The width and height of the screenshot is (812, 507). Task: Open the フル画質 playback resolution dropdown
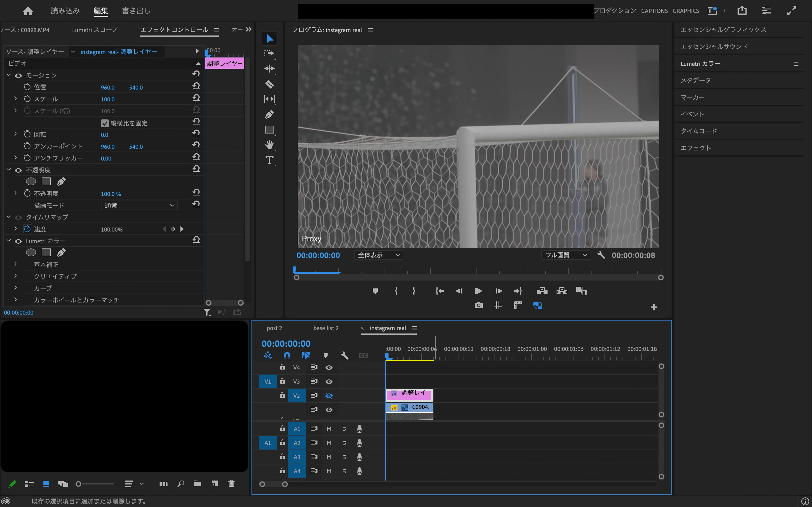(x=565, y=255)
